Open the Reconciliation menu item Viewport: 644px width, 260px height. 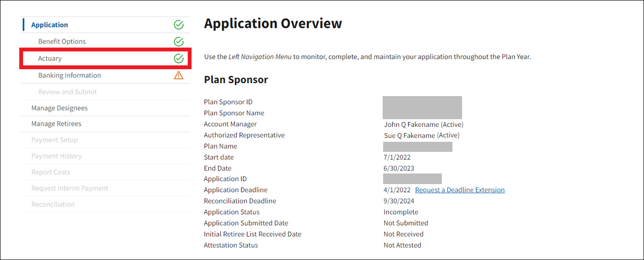click(53, 204)
